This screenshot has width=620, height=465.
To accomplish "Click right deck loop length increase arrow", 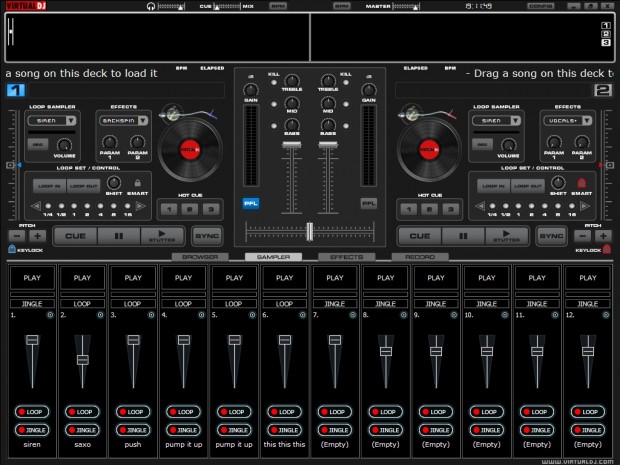I will coord(584,206).
